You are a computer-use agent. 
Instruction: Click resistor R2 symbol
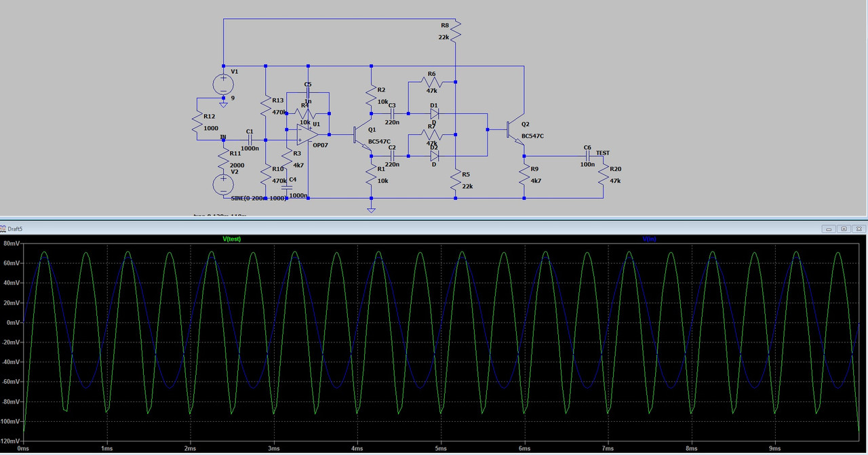pos(372,94)
